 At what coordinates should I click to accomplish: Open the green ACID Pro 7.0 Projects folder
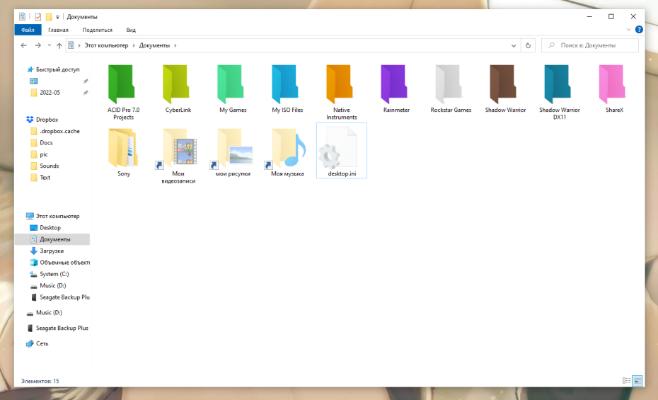123,92
